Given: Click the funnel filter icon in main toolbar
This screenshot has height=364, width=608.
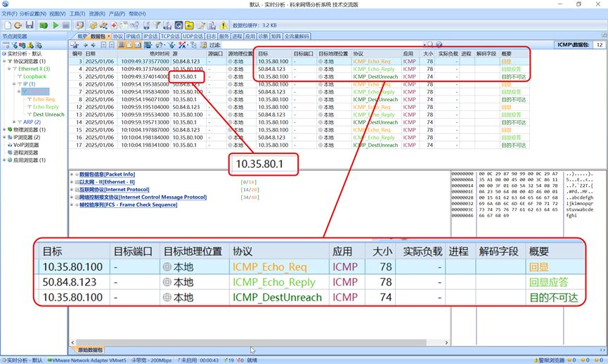Looking at the screenshot, I should pos(157,25).
